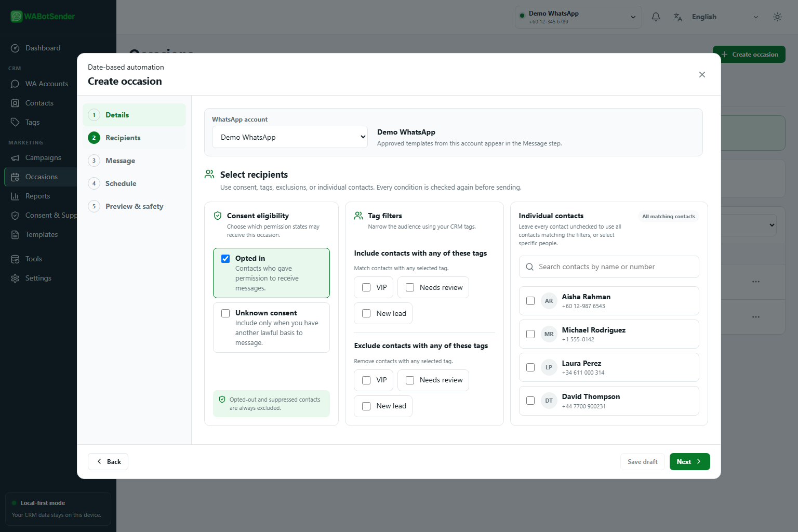The width and height of the screenshot is (798, 532).
Task: Select Michael Rodriguez contact checkbox
Action: pos(530,334)
